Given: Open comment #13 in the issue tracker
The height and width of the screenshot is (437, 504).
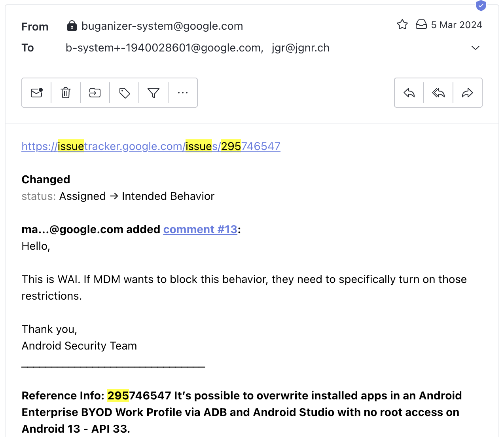Looking at the screenshot, I should [x=200, y=229].
